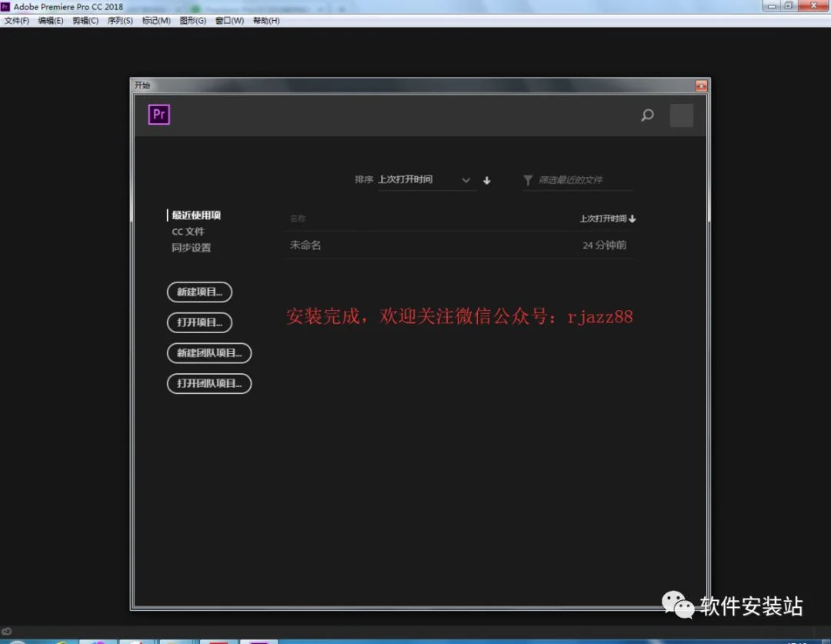The width and height of the screenshot is (831, 644).
Task: Click the filter funnel icon
Action: coord(528,180)
